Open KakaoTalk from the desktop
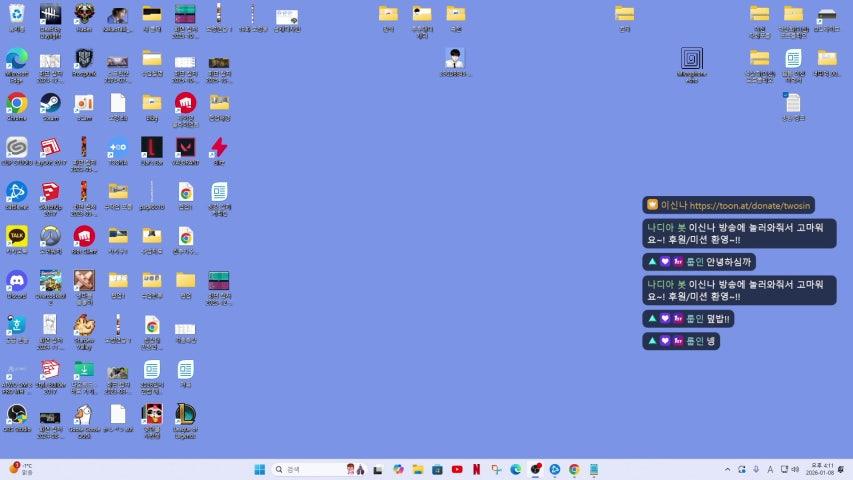The height and width of the screenshot is (480, 853). [x=17, y=236]
